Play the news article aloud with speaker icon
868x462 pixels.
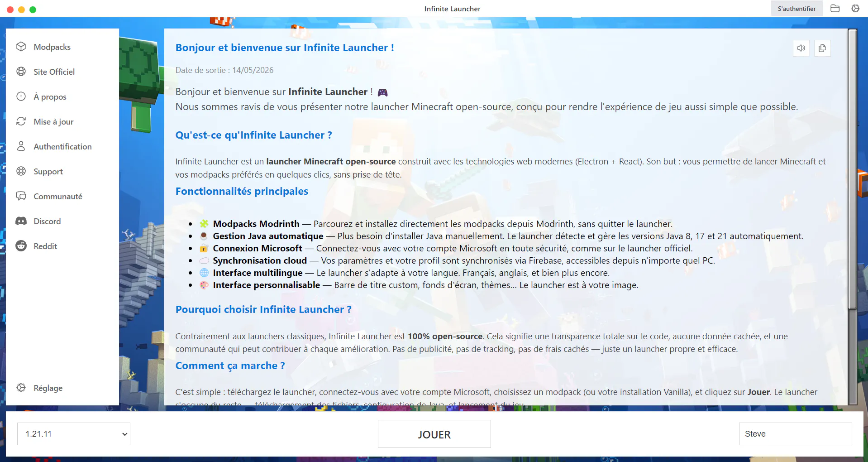pyautogui.click(x=801, y=48)
